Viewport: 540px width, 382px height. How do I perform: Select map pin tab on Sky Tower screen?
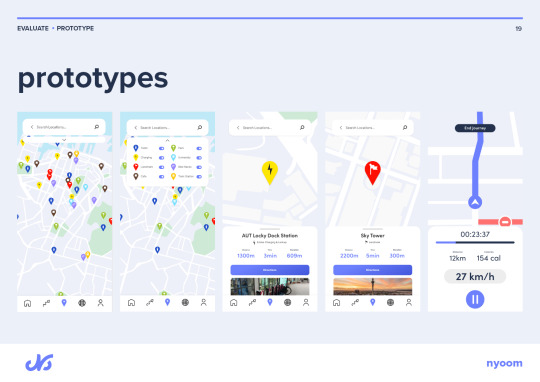pos(373,302)
